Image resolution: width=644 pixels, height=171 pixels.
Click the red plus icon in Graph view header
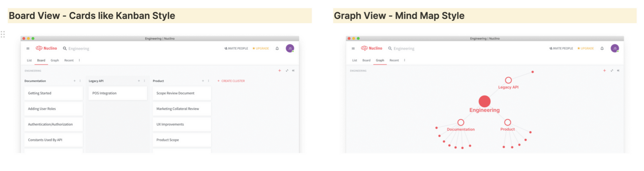click(604, 70)
